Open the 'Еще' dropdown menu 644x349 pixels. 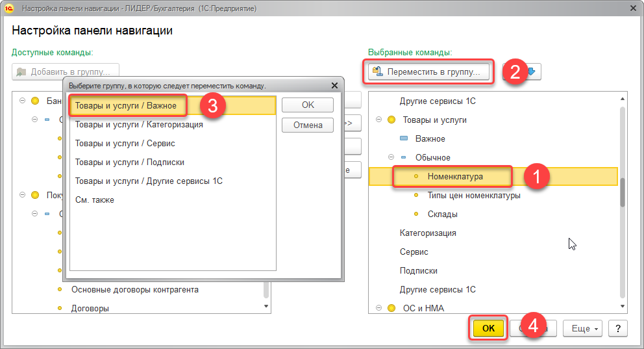coord(582,328)
